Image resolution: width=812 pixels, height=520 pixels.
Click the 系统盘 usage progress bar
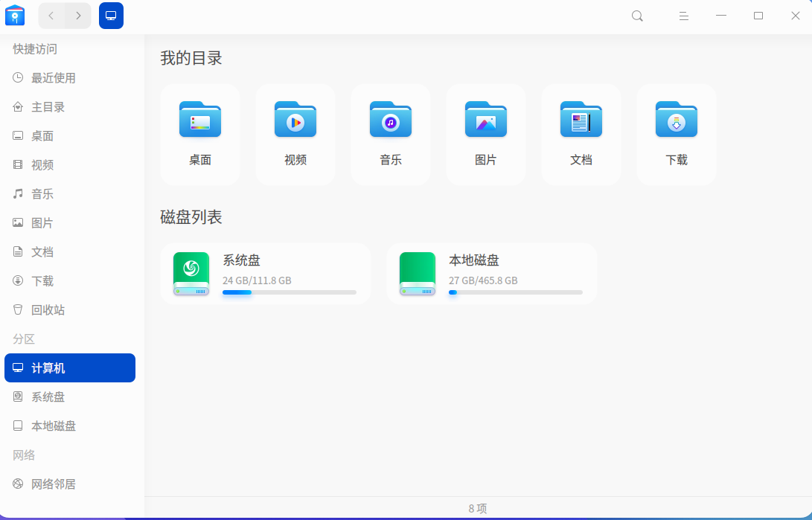tap(290, 292)
